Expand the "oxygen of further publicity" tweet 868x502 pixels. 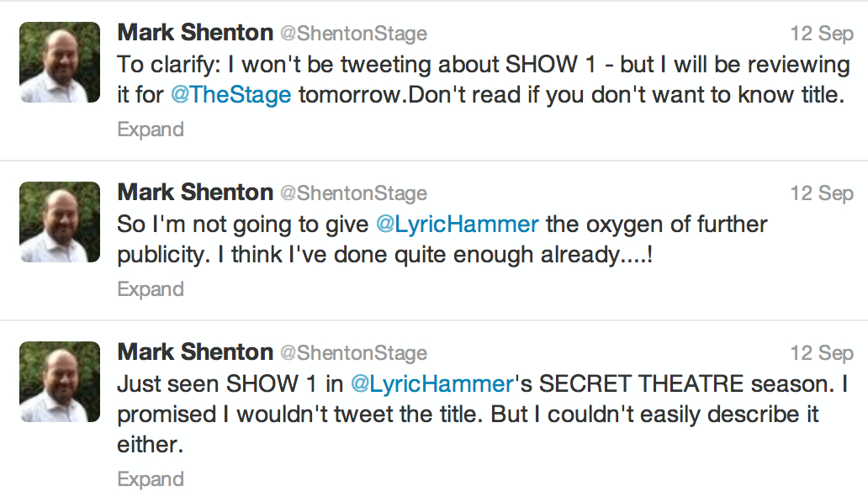tap(151, 289)
